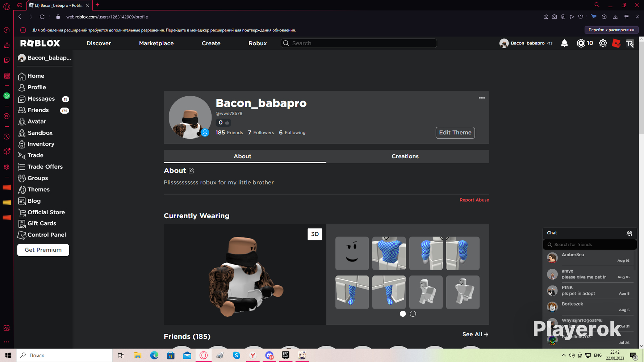Open the Marketplace menu
Screen dimensions: 644x362
(156, 43)
